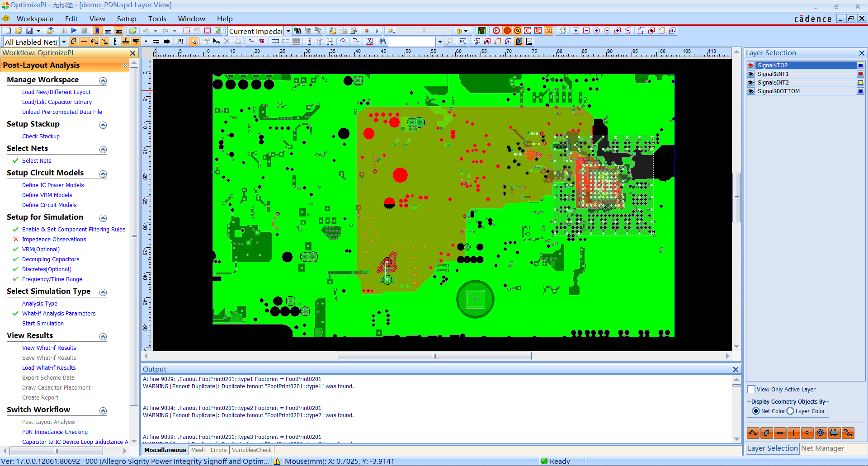Click the Open folder toolbar icon
This screenshot has height=466, width=868.
click(x=19, y=31)
